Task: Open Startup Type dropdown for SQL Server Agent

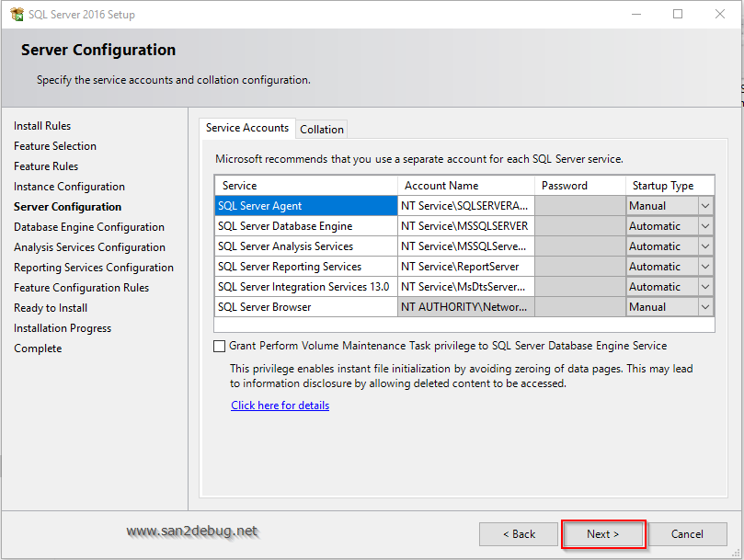Action: (x=705, y=206)
